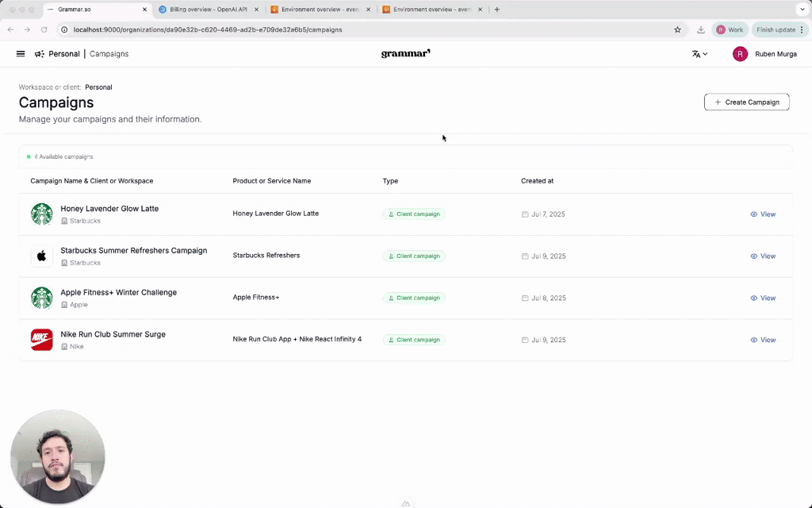Click the megaphone campaigns icon
Screen dimensions: 812x508
tap(40, 54)
